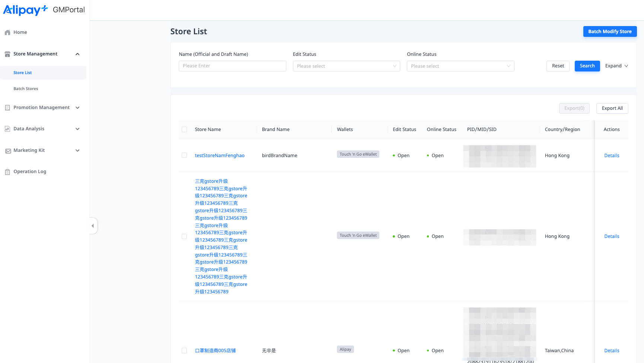
Task: Select Store List in the sidebar
Action: click(23, 73)
